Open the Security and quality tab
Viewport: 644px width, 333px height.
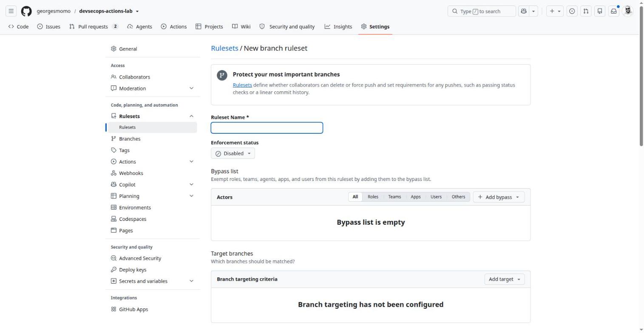coord(287,26)
